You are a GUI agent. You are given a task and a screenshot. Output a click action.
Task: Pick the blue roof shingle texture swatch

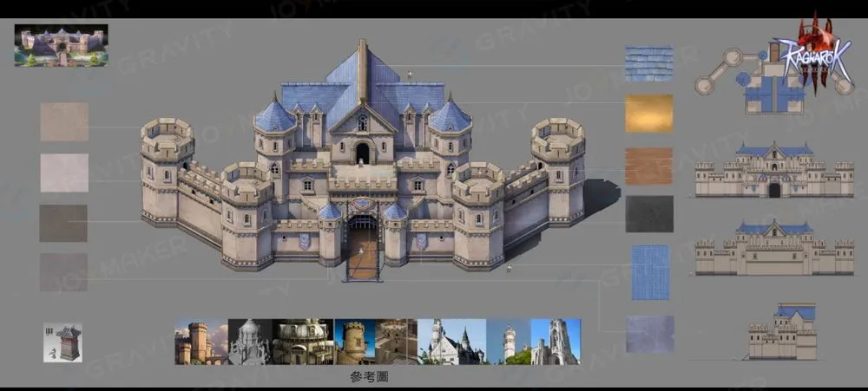[648, 63]
